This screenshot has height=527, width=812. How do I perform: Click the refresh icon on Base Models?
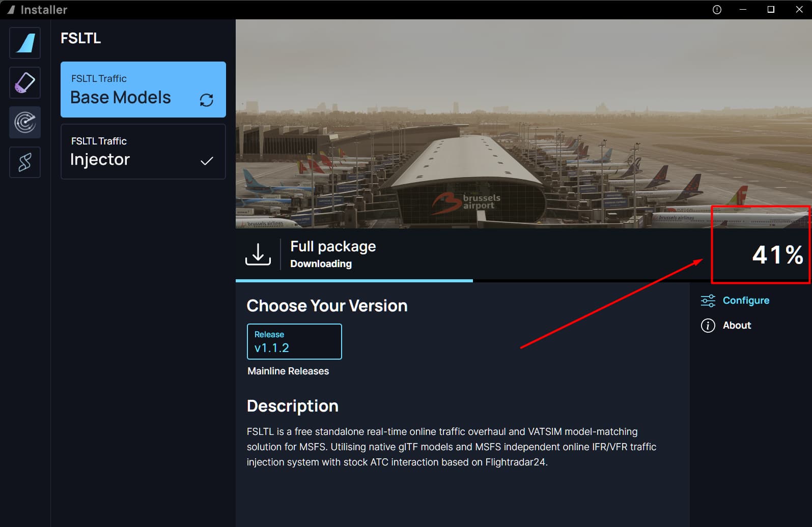[x=206, y=100]
